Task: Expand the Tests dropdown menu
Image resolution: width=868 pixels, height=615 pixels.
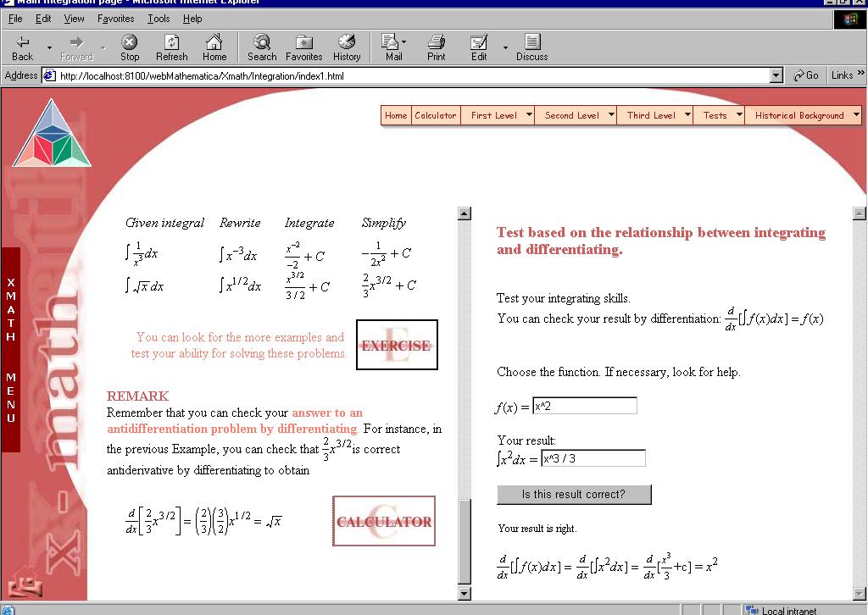Action: 739,115
